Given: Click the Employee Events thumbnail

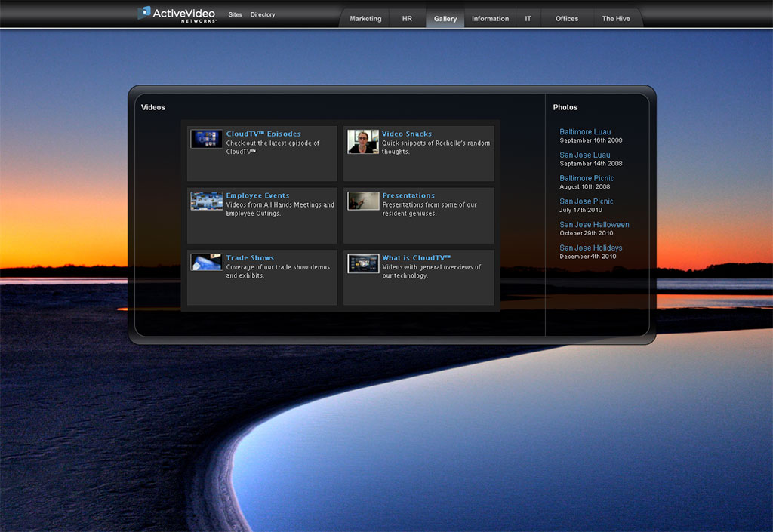Looking at the screenshot, I should click(207, 201).
